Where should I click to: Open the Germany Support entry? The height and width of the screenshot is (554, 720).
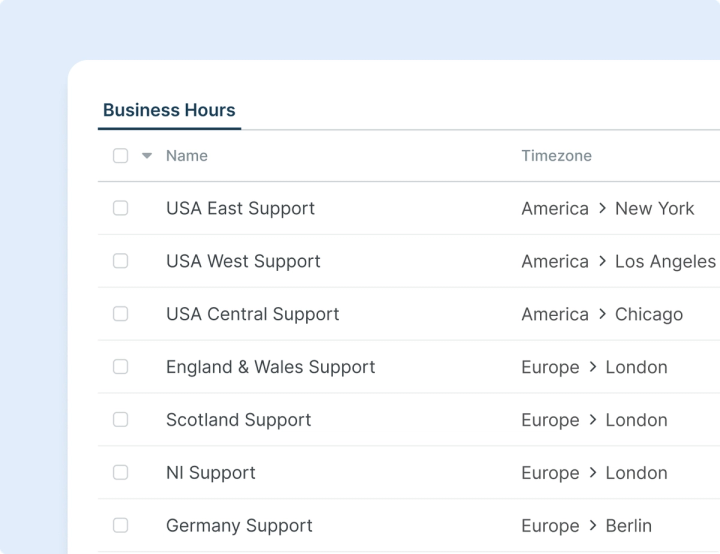tap(239, 526)
